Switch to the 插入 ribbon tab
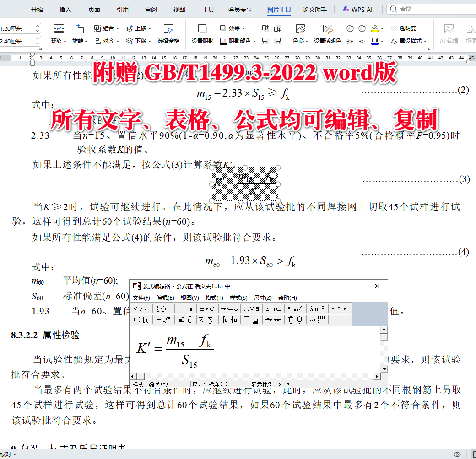The image size is (476, 459). (x=65, y=10)
